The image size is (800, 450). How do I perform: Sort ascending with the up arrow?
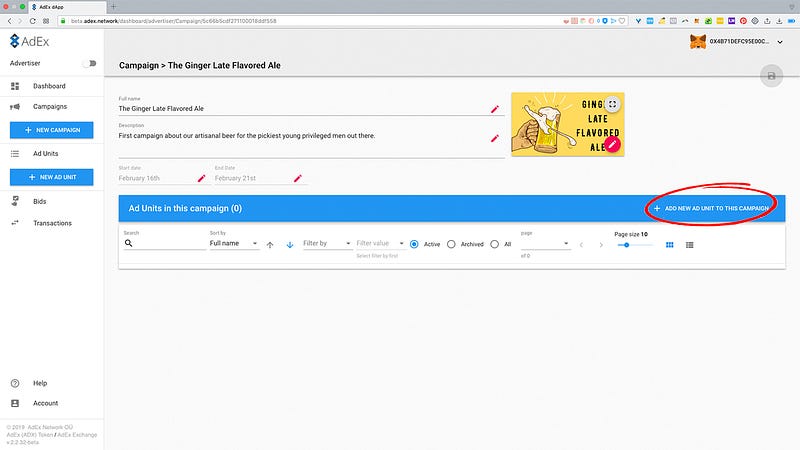(x=270, y=245)
